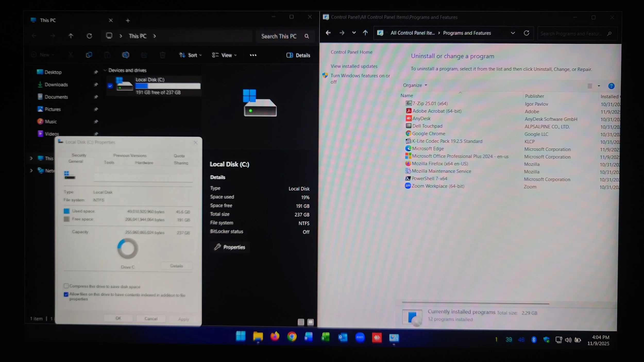
Task: Click the up arrow in File Explorer
Action: tap(71, 36)
